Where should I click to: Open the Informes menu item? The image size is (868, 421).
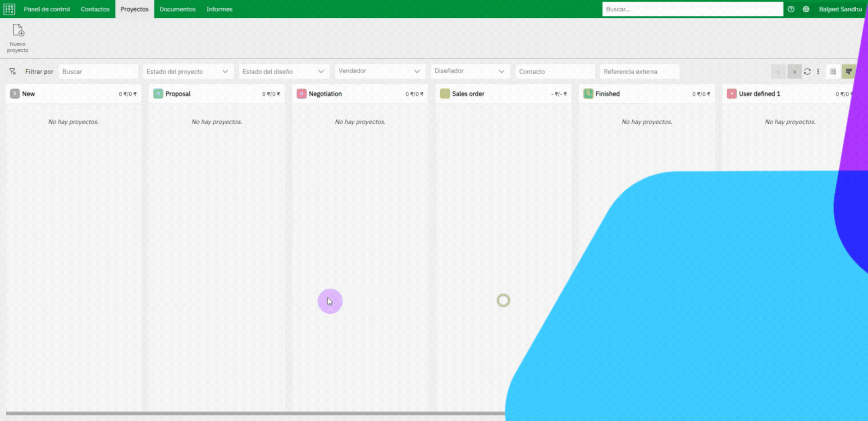pyautogui.click(x=219, y=9)
